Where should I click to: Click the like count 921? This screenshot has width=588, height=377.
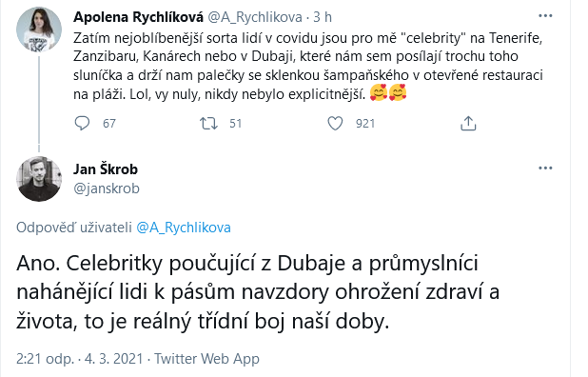pyautogui.click(x=365, y=124)
